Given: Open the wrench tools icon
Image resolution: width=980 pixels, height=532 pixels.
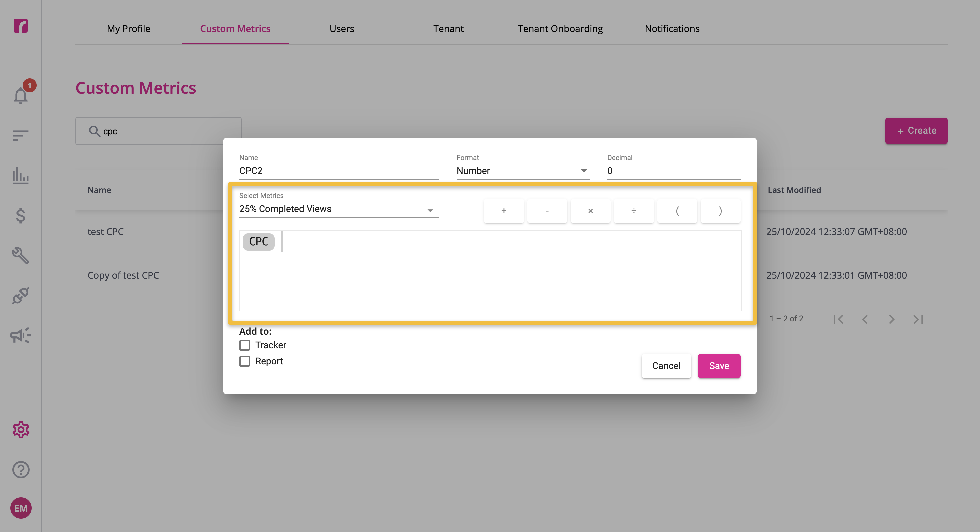Looking at the screenshot, I should click(x=21, y=255).
